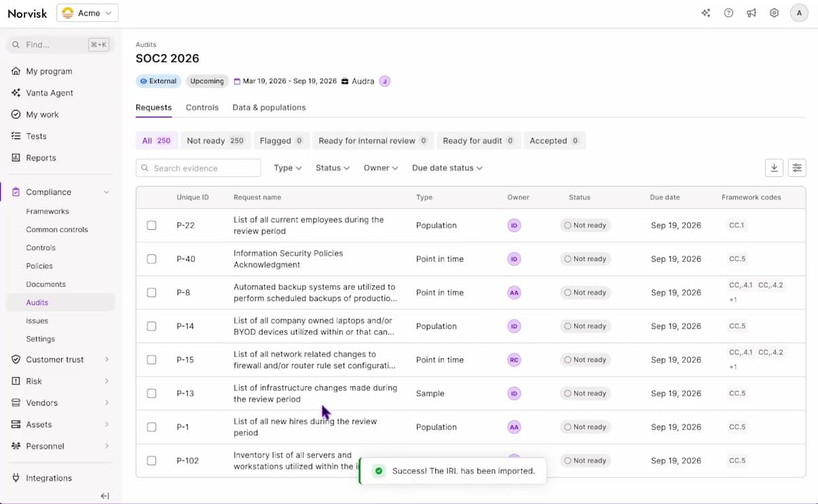
Task: Open the table display settings icon
Action: 797,168
